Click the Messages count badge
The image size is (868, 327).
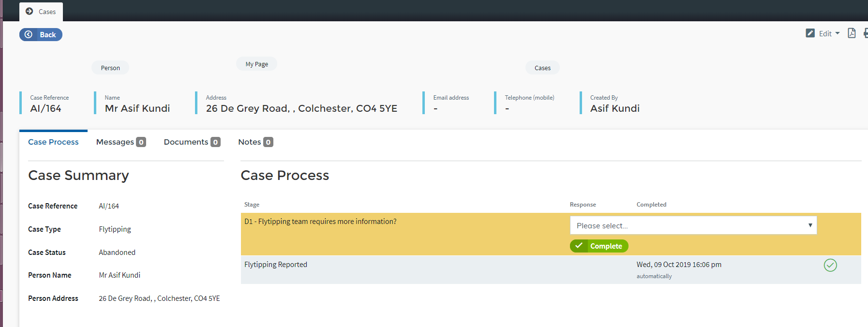(141, 142)
